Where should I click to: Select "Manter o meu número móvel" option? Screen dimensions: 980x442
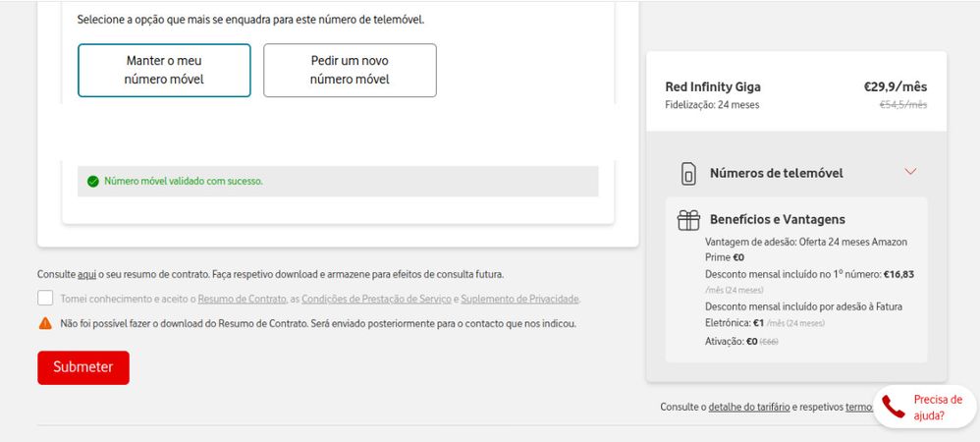pyautogui.click(x=164, y=70)
